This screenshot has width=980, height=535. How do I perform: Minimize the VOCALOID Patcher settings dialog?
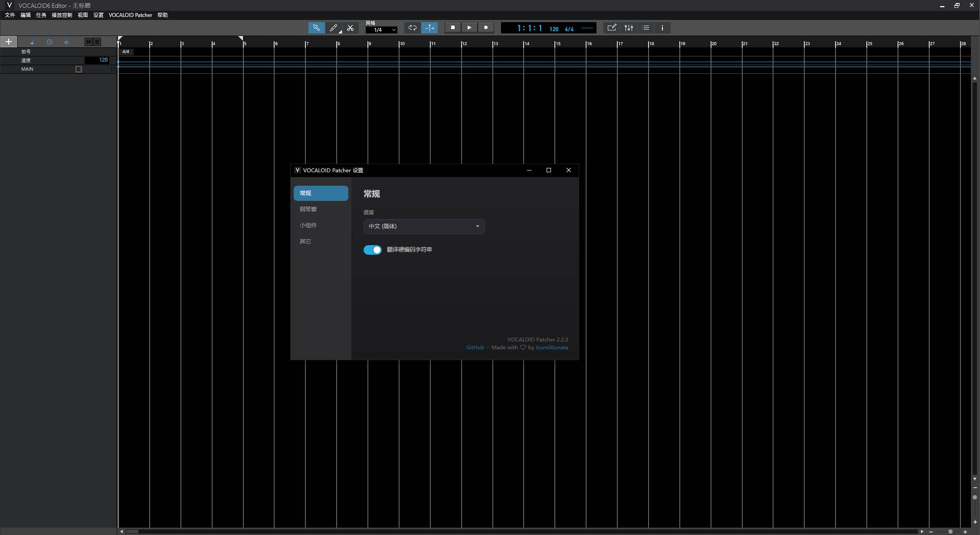(529, 170)
